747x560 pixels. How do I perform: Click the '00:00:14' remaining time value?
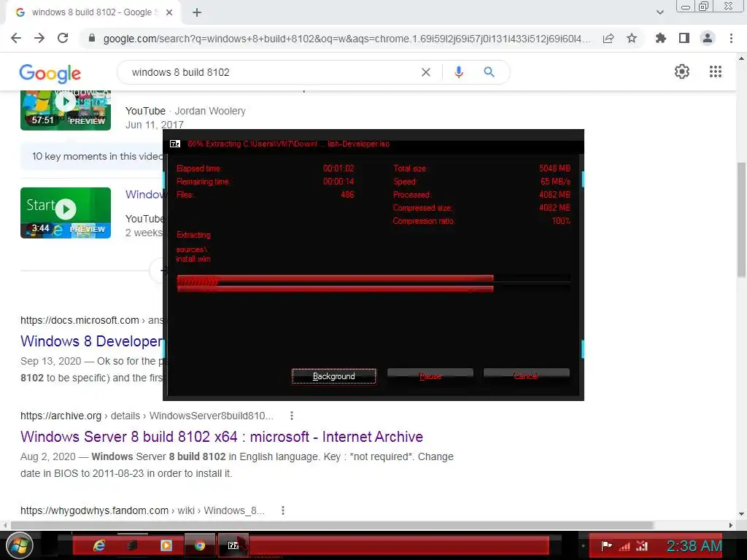(338, 182)
